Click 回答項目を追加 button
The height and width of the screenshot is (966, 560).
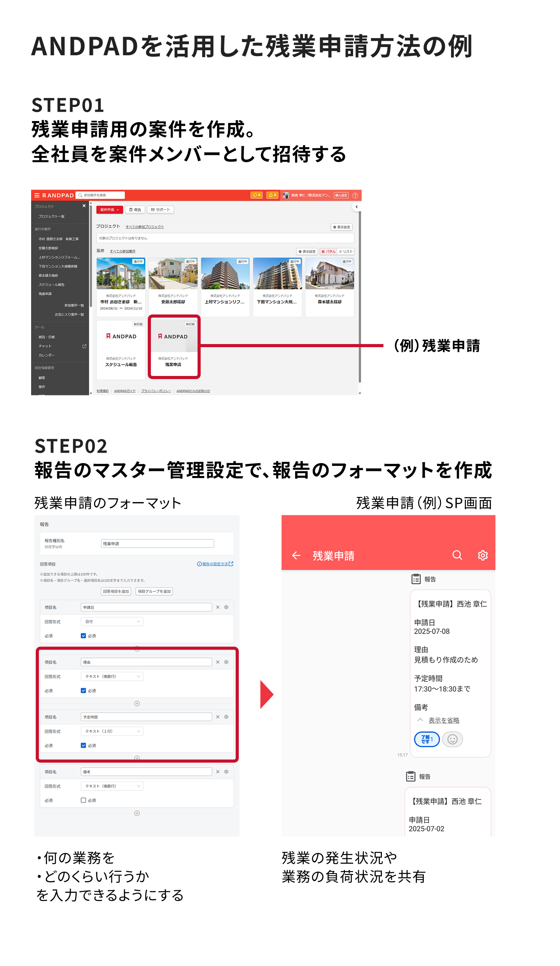[x=116, y=592]
